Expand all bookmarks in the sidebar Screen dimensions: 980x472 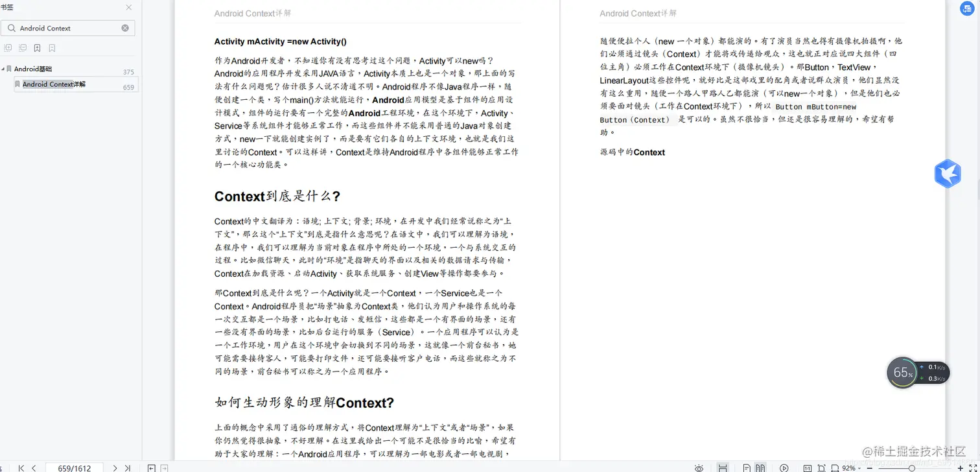[8, 48]
